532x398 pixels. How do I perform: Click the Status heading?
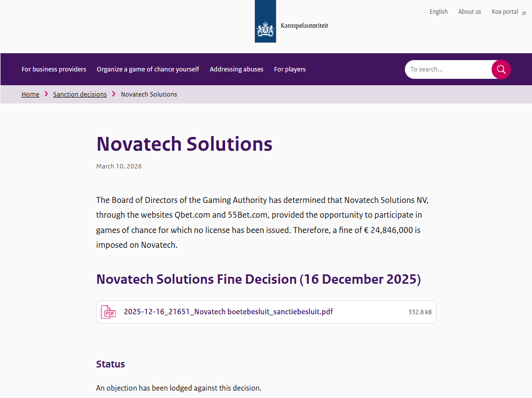110,364
